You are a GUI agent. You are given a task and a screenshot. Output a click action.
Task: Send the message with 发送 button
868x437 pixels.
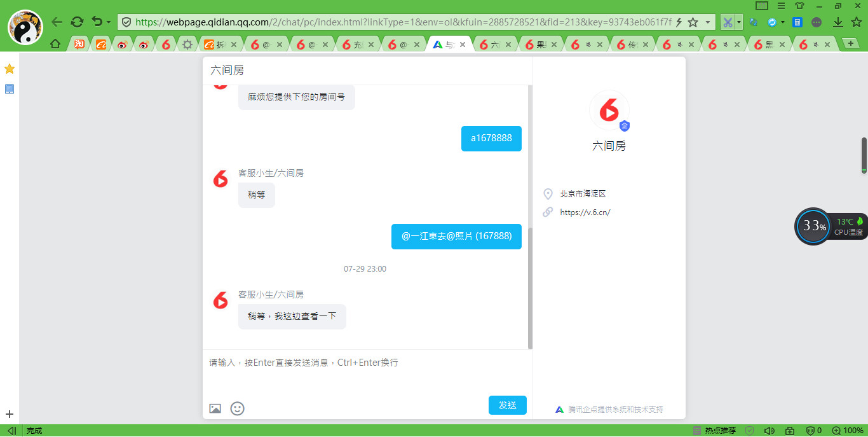(508, 405)
